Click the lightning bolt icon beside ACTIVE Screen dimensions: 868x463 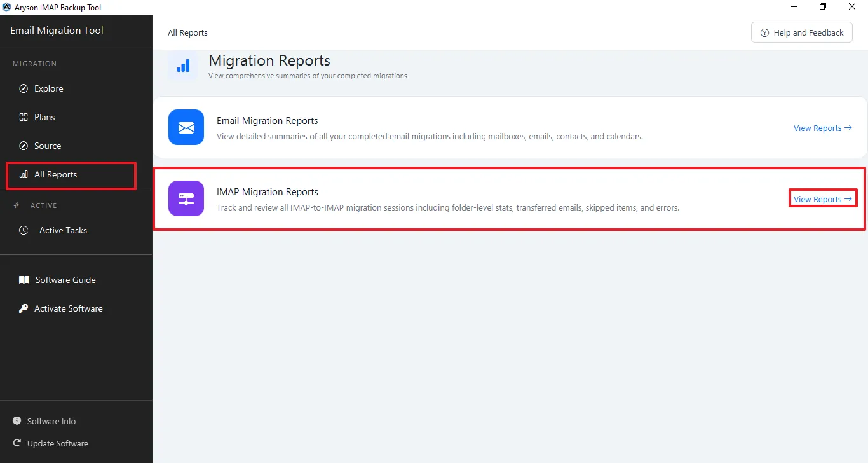pos(17,205)
